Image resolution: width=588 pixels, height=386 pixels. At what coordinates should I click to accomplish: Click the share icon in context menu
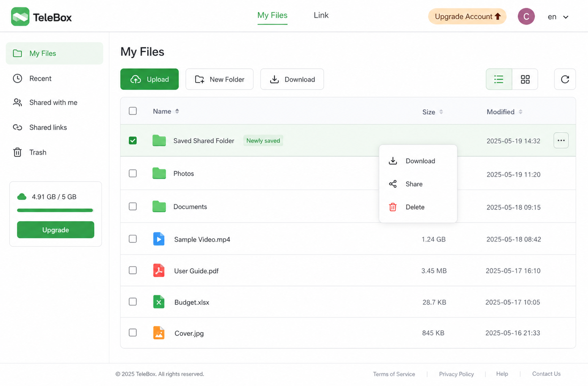coord(393,184)
